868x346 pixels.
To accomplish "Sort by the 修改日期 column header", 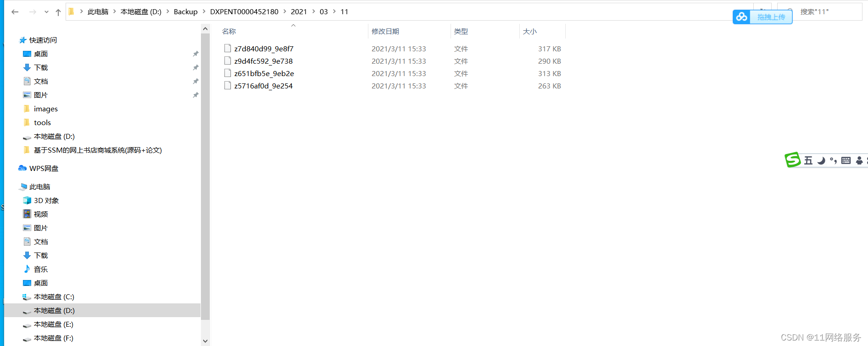I will (385, 31).
